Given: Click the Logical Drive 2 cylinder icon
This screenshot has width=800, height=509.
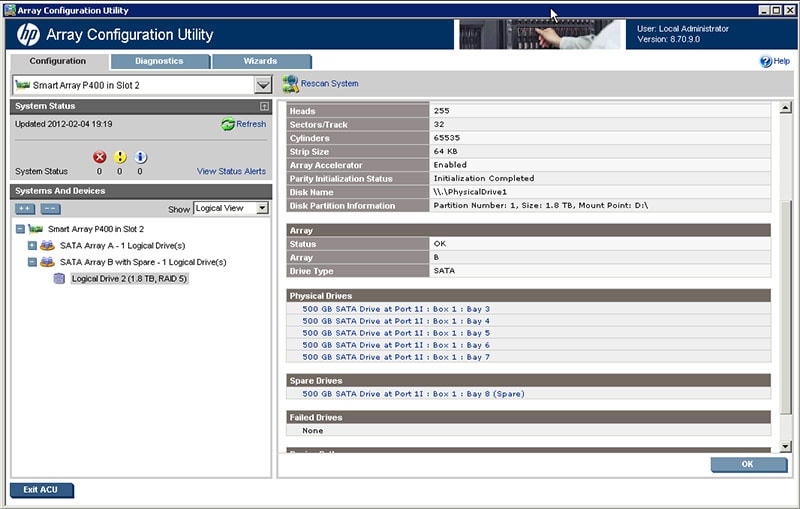Looking at the screenshot, I should click(60, 279).
